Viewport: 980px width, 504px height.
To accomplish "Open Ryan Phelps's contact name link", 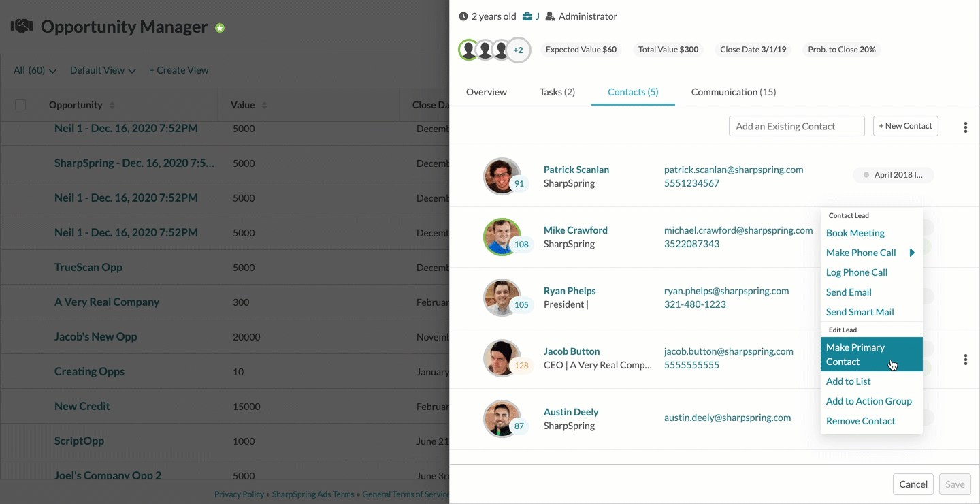I will (570, 291).
